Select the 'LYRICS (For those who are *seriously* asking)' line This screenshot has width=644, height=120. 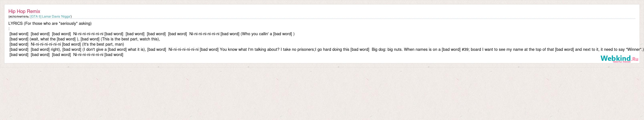coord(50,24)
